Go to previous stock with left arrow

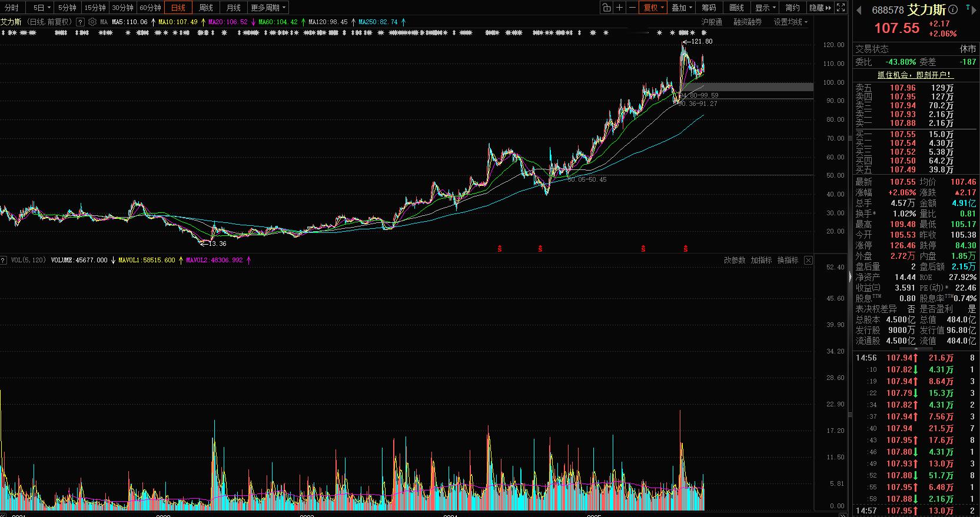point(859,10)
